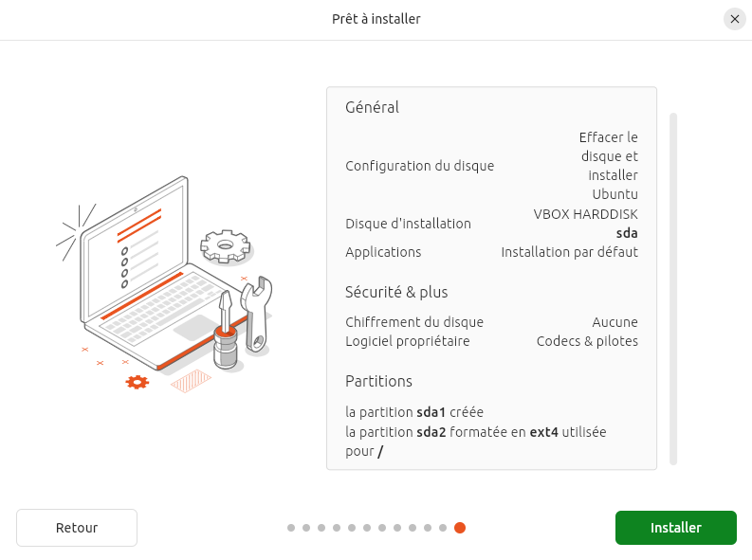752x560 pixels.
Task: Select the Sécurité & plus heading
Action: click(396, 292)
